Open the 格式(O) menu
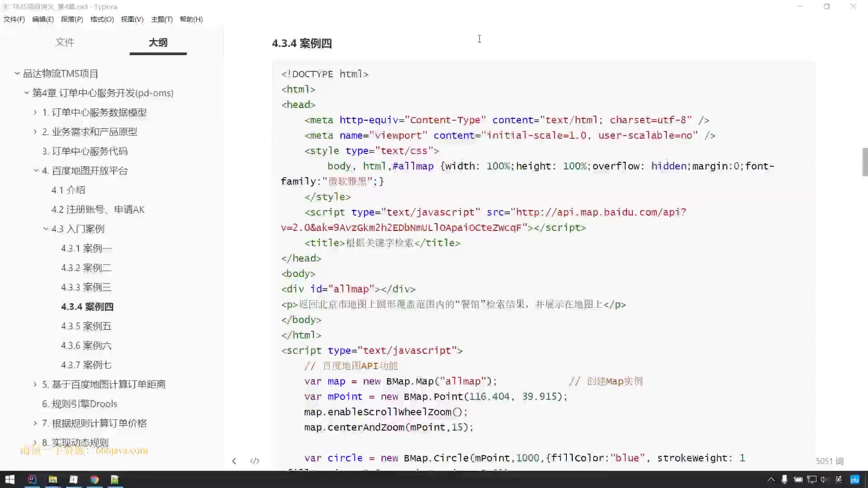The height and width of the screenshot is (488, 868). coord(102,19)
